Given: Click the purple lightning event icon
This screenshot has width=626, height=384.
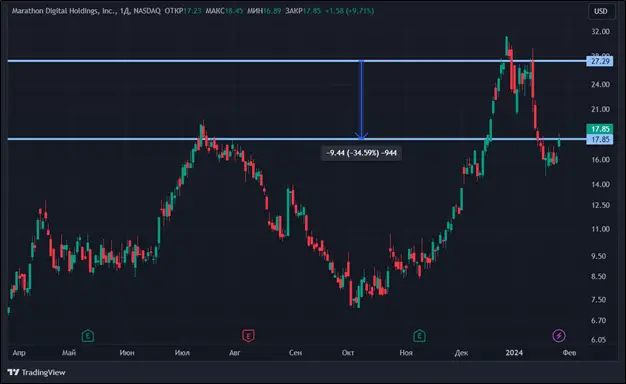Looking at the screenshot, I should [559, 336].
